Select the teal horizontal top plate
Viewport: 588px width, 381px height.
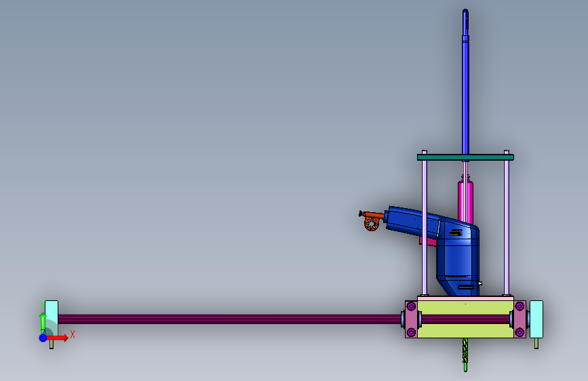[465, 157]
